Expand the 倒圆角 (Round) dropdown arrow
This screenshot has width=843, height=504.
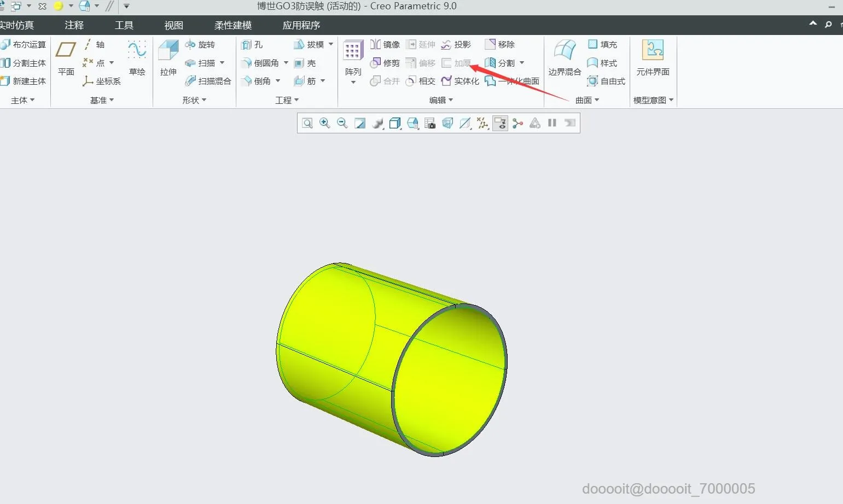point(286,63)
